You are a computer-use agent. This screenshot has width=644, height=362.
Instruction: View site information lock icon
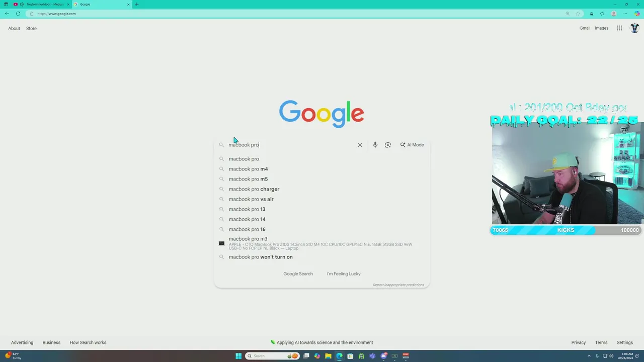click(32, 14)
